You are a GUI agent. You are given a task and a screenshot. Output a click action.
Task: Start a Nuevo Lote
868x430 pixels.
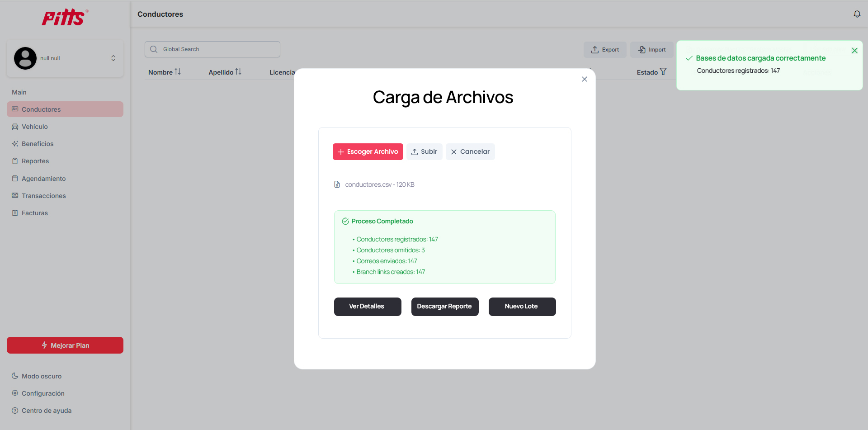point(522,307)
